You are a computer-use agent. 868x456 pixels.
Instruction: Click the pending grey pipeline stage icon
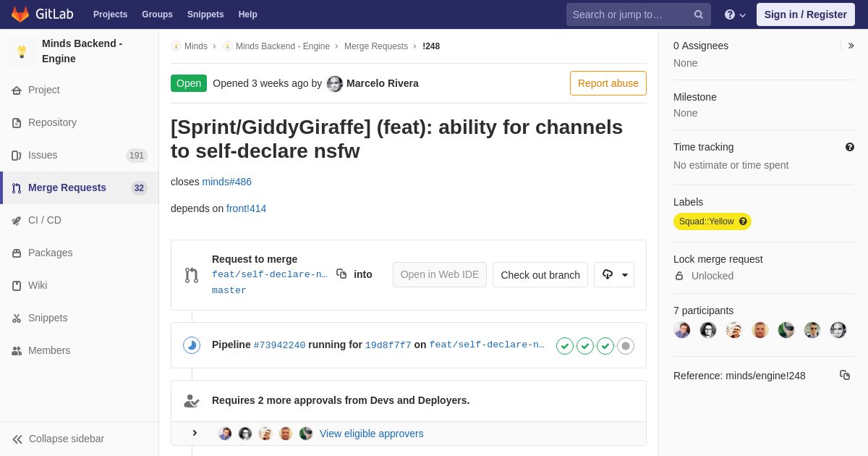[626, 346]
